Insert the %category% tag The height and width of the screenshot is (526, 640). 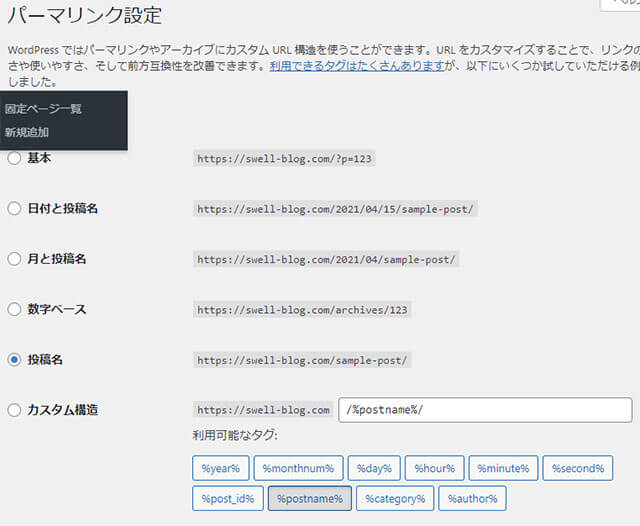(x=394, y=498)
